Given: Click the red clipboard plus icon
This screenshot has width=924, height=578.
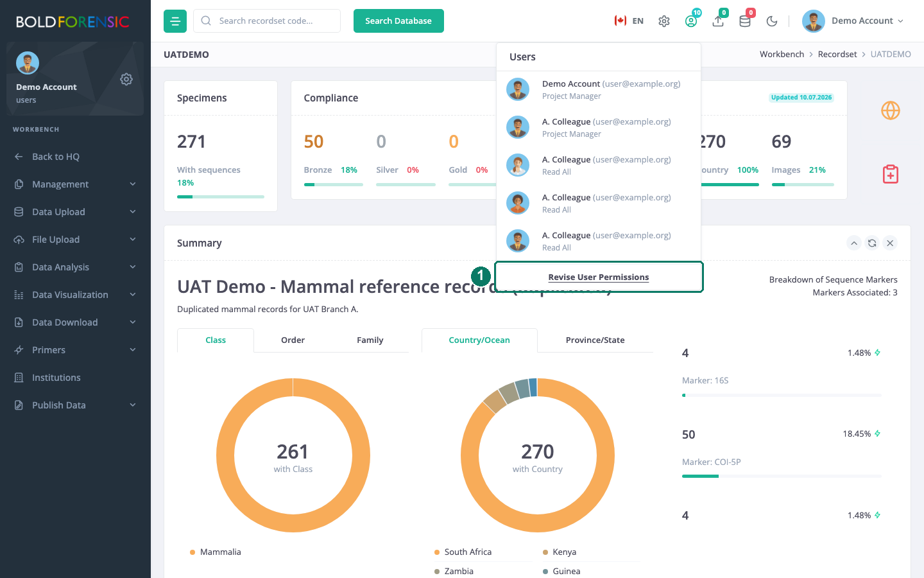Looking at the screenshot, I should click(x=891, y=174).
